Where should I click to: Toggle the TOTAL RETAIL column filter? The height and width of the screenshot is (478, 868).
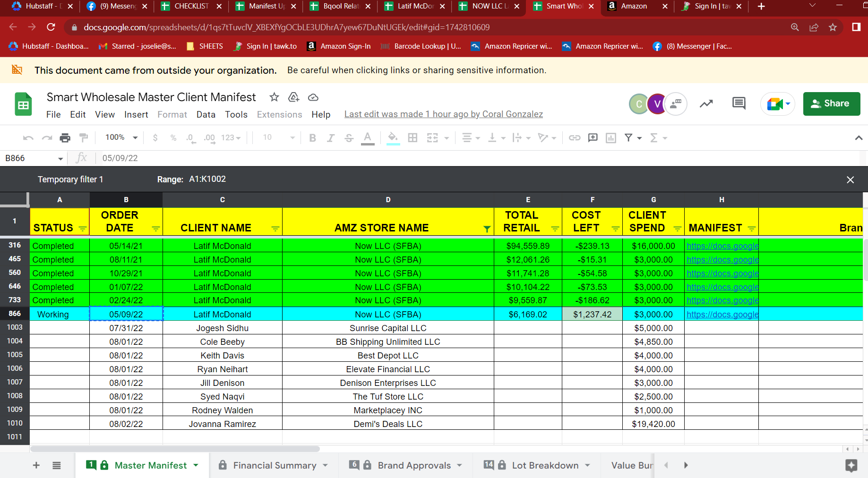click(555, 229)
